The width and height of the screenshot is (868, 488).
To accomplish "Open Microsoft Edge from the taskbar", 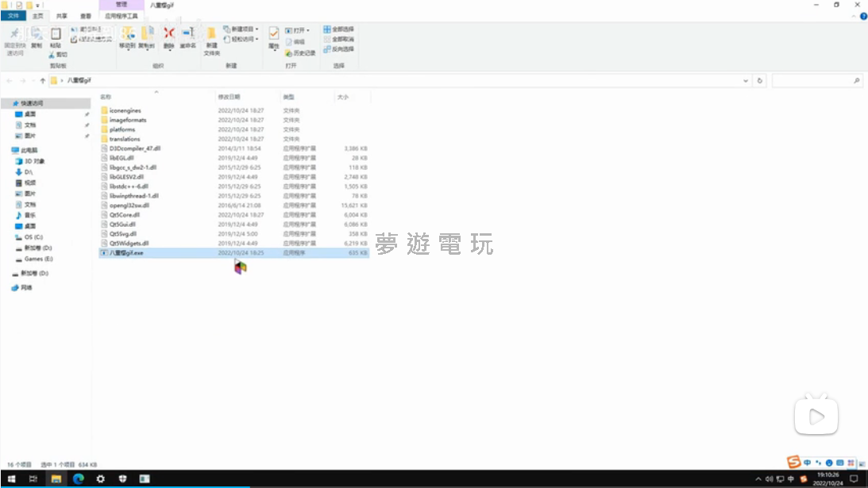I will [x=79, y=479].
